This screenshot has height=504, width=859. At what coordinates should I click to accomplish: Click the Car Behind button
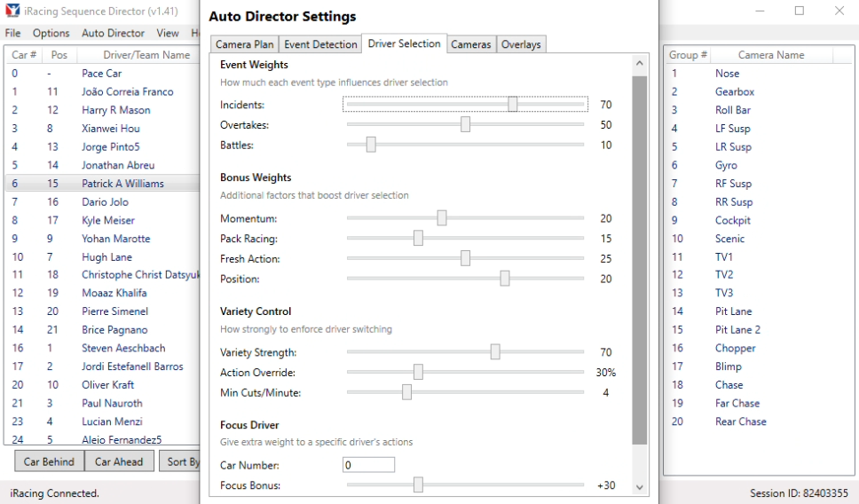[50, 461]
